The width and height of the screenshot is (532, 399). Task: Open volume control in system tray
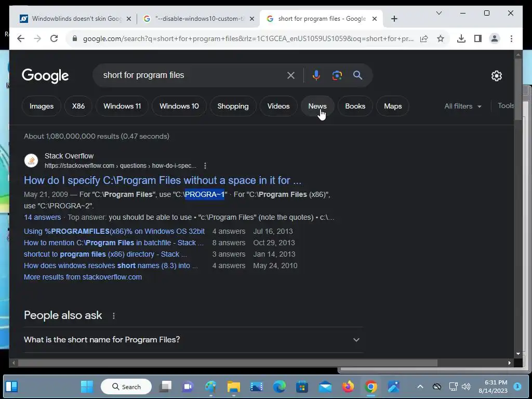coord(466,387)
